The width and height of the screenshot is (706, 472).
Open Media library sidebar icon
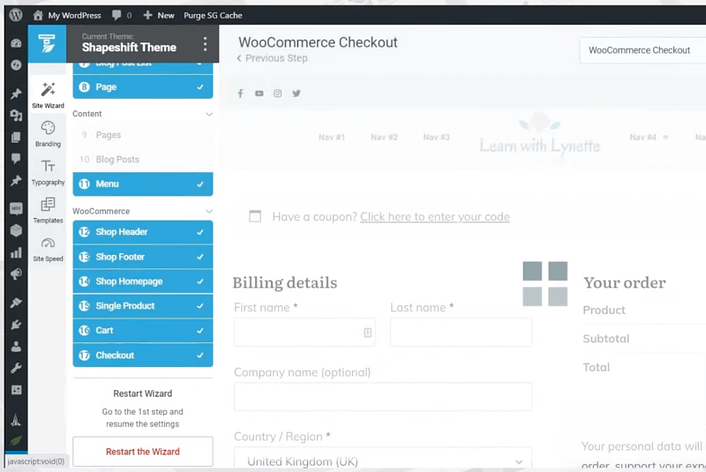pyautogui.click(x=16, y=116)
